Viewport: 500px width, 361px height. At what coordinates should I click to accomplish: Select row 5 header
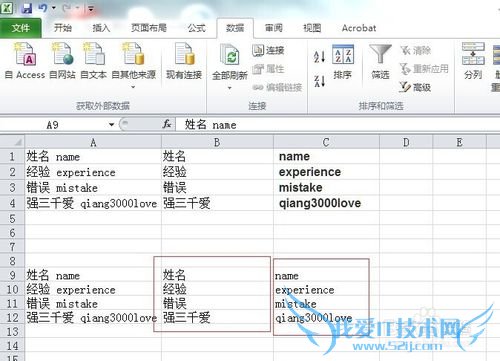coord(12,219)
